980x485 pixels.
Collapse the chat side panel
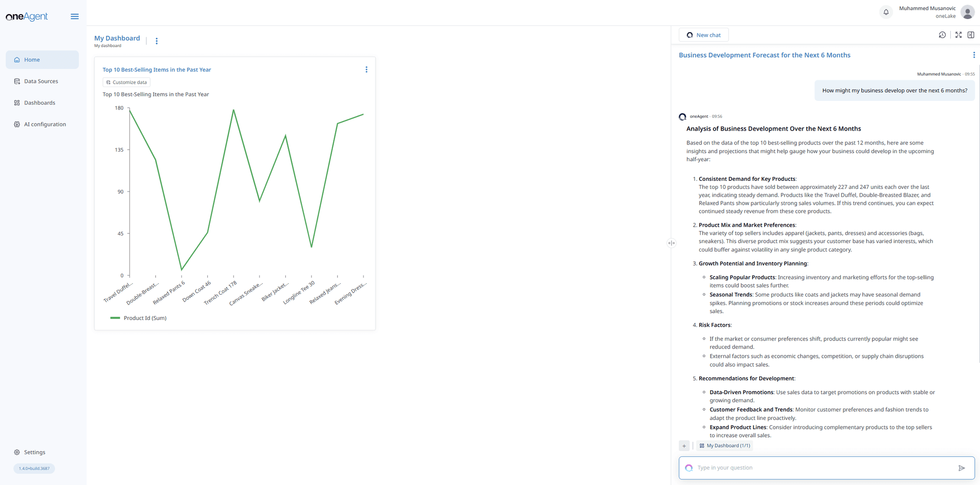coord(971,35)
